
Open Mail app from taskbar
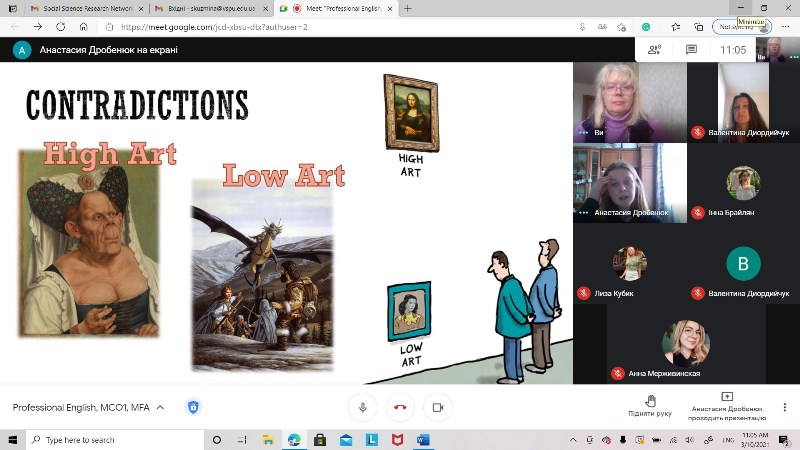346,440
